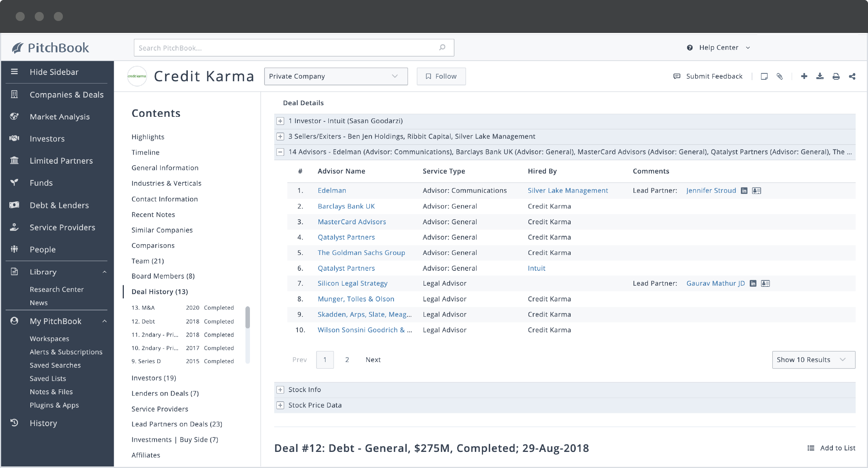Collapse the 14 Advisors section

tap(280, 152)
